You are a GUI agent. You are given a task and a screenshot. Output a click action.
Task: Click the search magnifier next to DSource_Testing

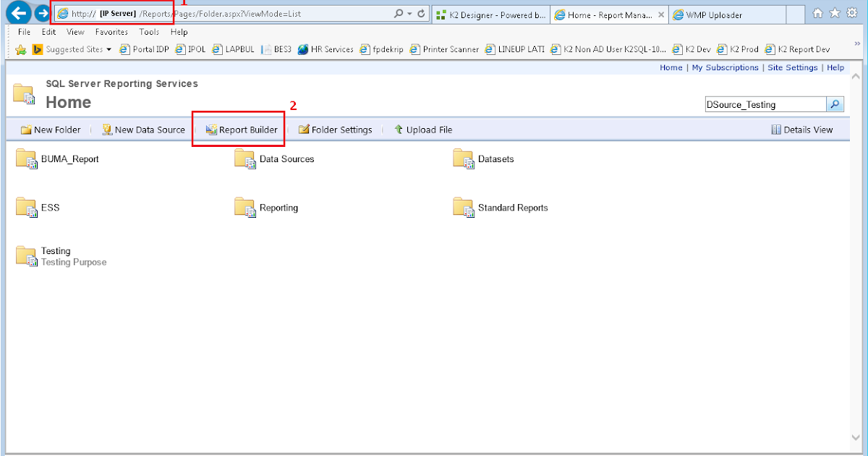click(835, 104)
